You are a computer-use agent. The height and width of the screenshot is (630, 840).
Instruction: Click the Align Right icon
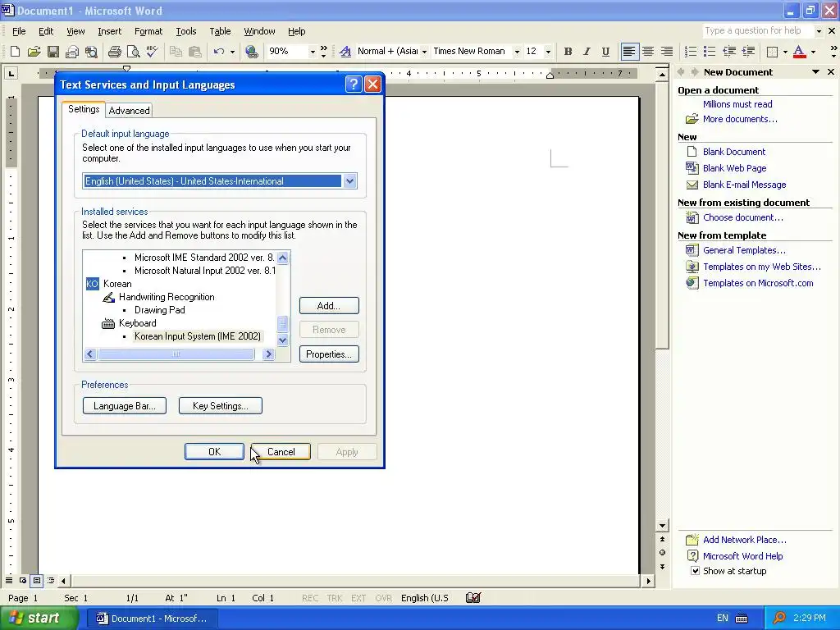(666, 52)
